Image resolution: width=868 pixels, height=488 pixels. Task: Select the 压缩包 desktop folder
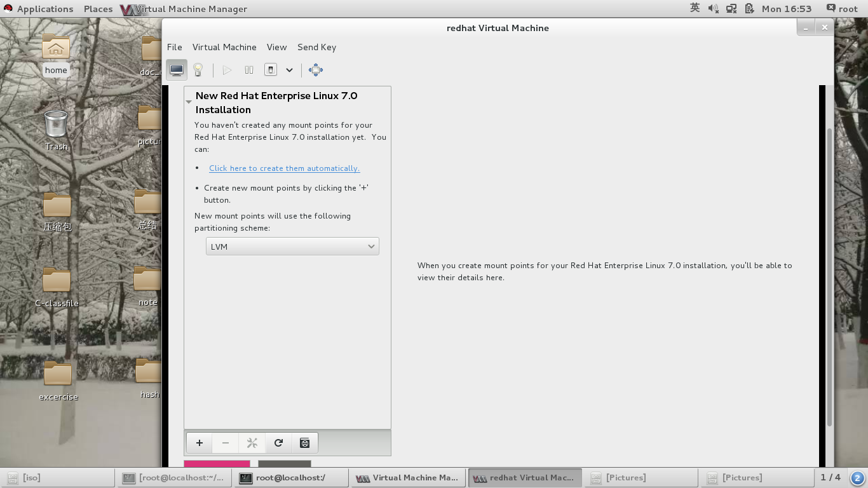57,212
